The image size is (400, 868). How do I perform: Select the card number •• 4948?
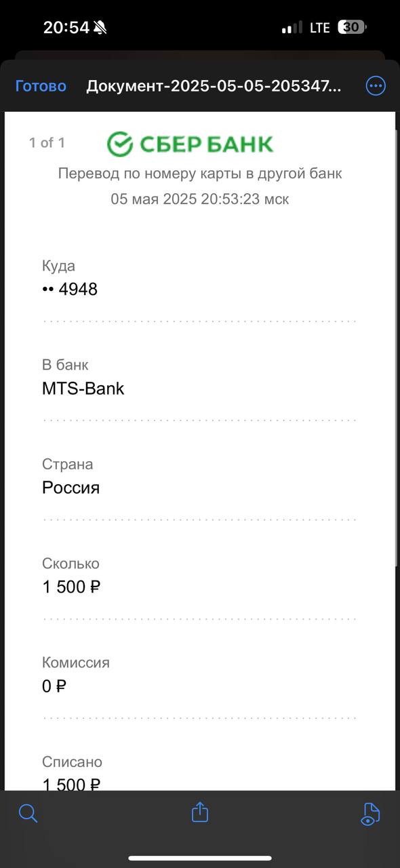click(x=70, y=290)
